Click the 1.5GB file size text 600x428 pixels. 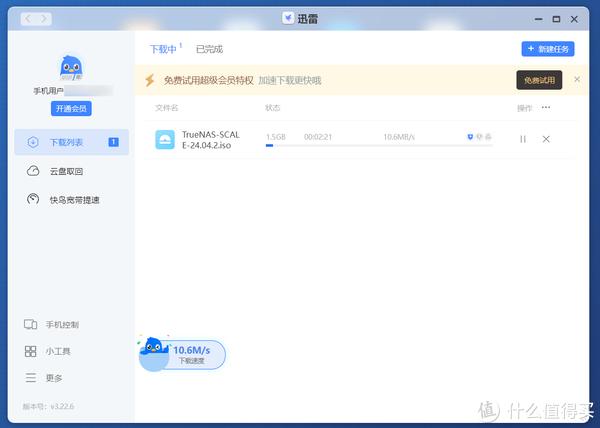[276, 137]
